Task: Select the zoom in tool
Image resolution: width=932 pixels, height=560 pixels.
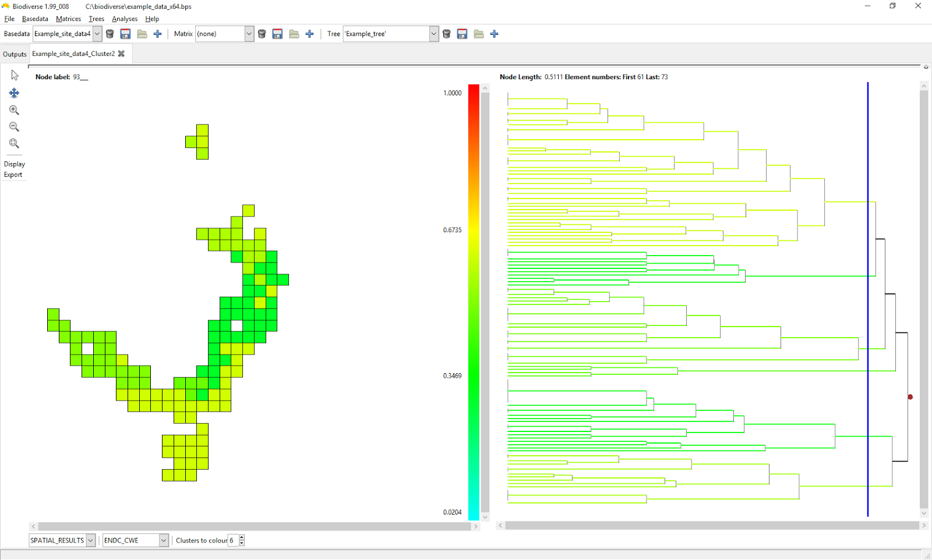Action: point(15,110)
